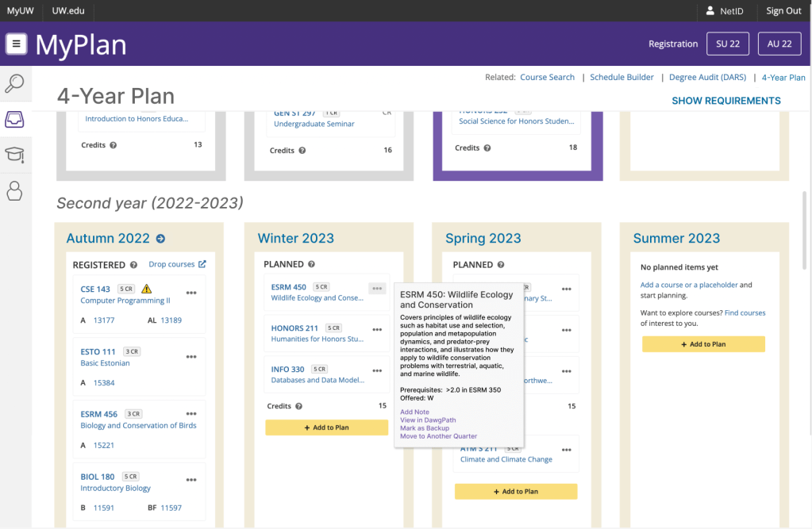Select the graduation cap sidebar icon
Viewport: 812px width, 529px height.
15,155
